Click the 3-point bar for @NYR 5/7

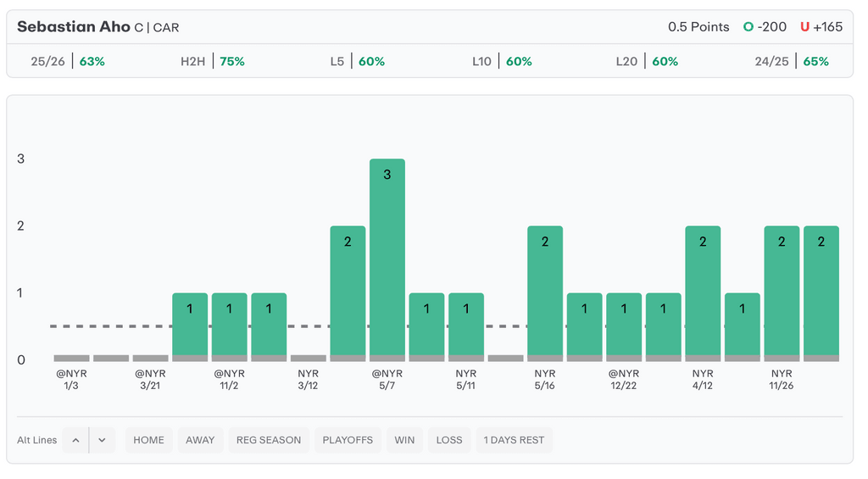(x=387, y=259)
